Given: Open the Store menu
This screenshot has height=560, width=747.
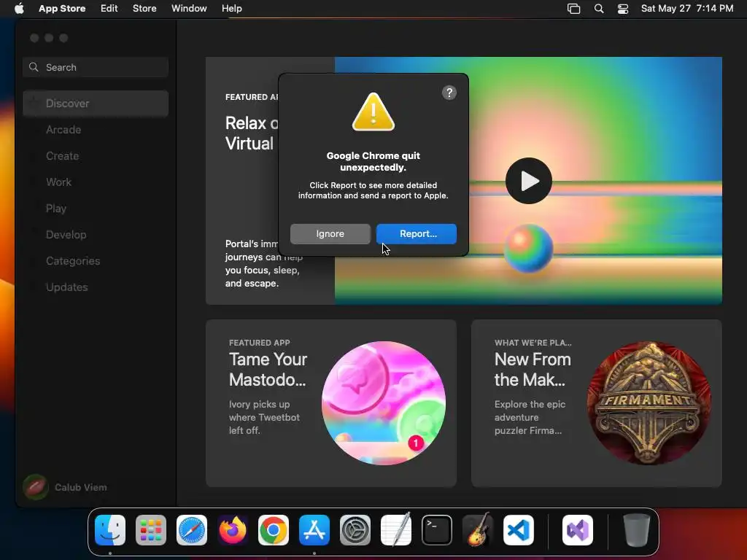Looking at the screenshot, I should point(144,8).
